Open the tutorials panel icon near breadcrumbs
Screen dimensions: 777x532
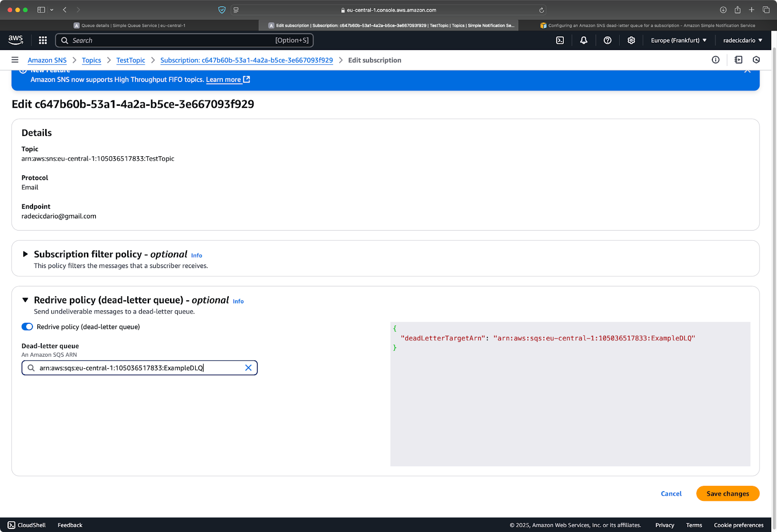click(x=739, y=60)
